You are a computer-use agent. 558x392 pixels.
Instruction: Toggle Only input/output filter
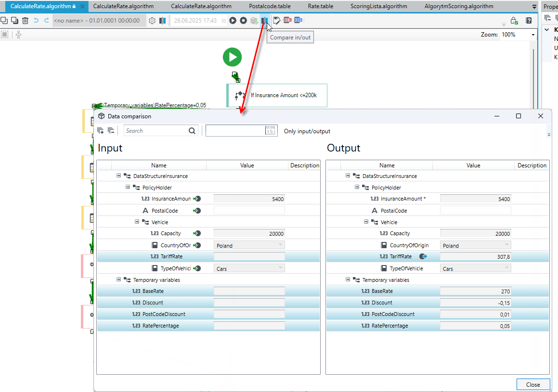coord(307,131)
